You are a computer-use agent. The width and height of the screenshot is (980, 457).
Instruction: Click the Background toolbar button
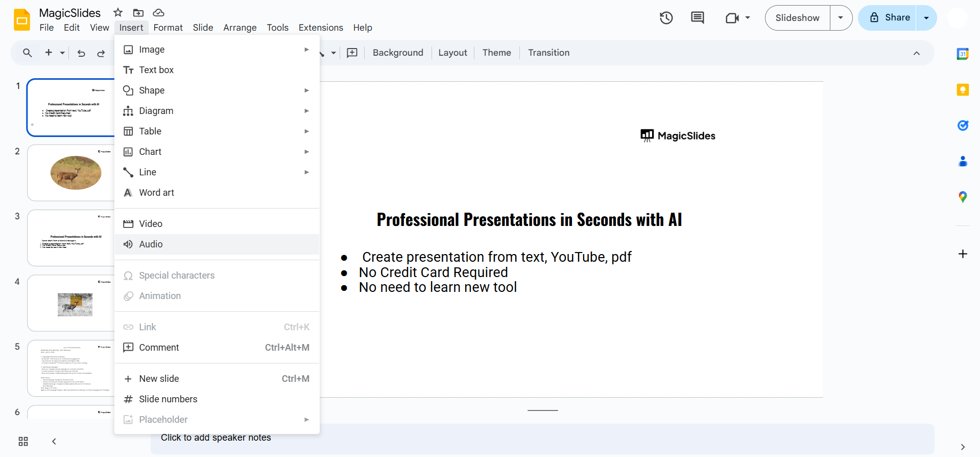pos(398,53)
